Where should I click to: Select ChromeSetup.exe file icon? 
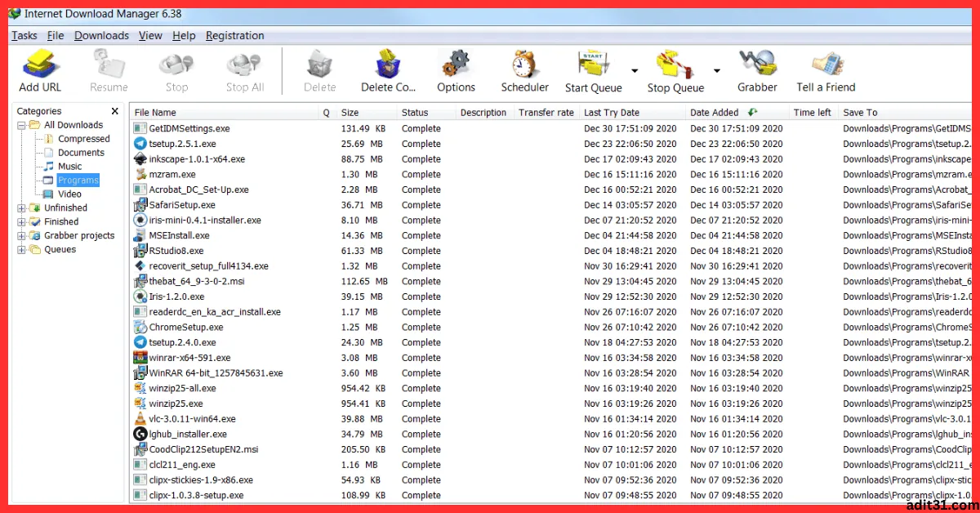(140, 328)
